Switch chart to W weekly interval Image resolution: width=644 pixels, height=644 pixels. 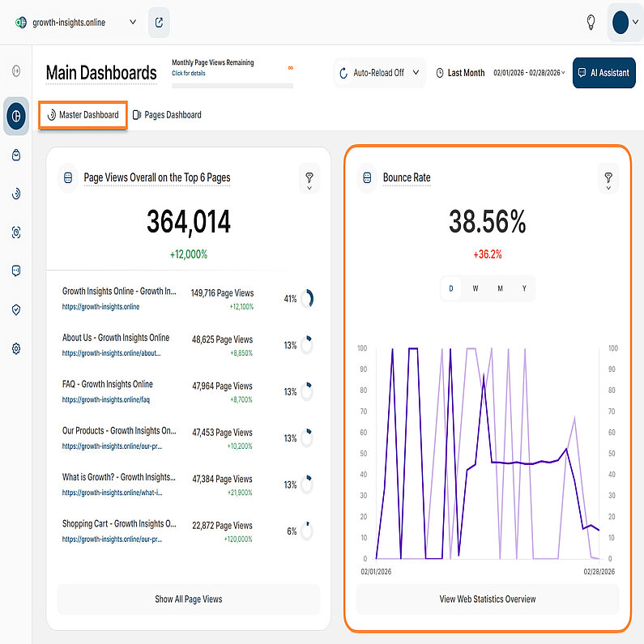tap(476, 288)
